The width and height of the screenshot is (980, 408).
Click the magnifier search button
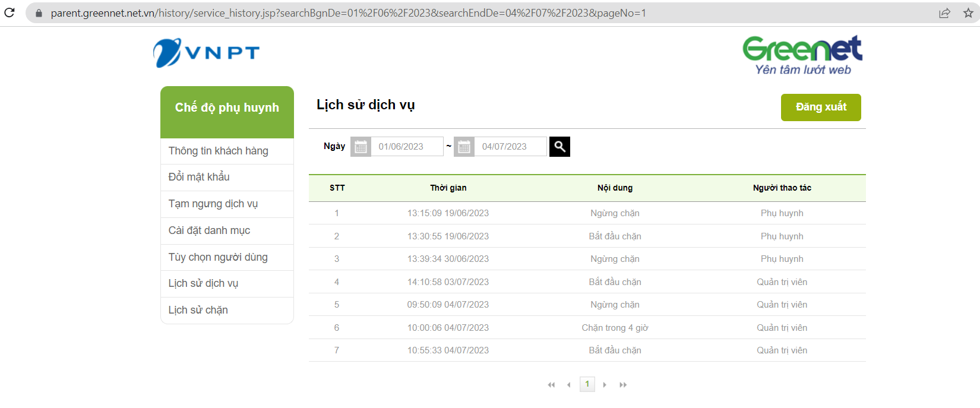(x=559, y=147)
